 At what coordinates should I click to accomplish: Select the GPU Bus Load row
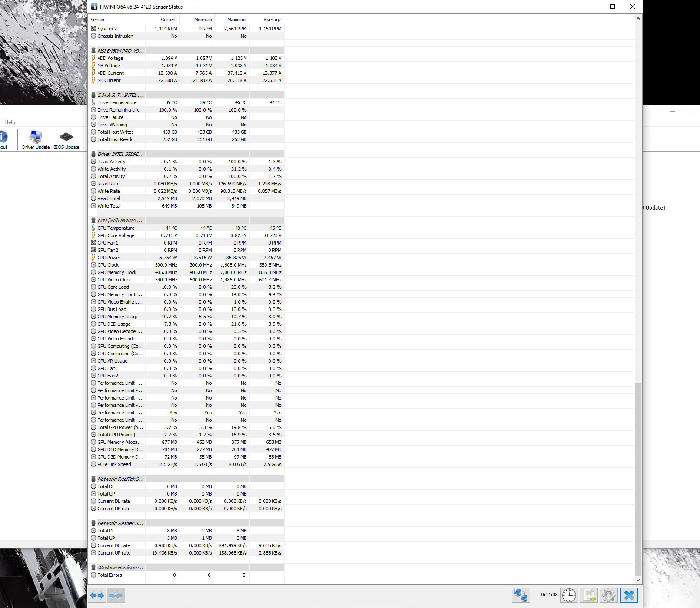[x=187, y=309]
